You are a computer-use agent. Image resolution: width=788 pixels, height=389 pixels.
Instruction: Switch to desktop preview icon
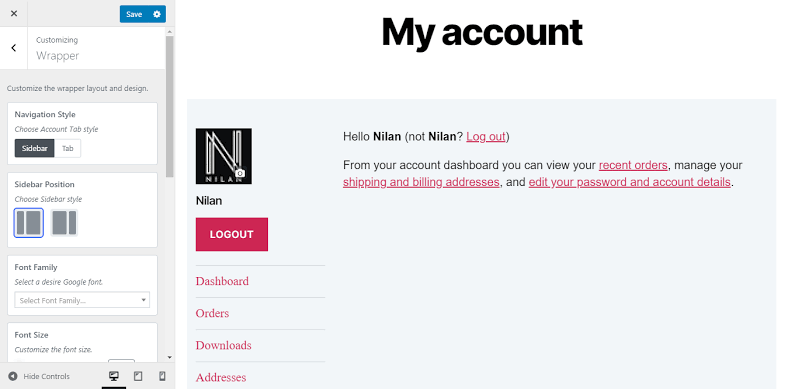click(x=114, y=376)
